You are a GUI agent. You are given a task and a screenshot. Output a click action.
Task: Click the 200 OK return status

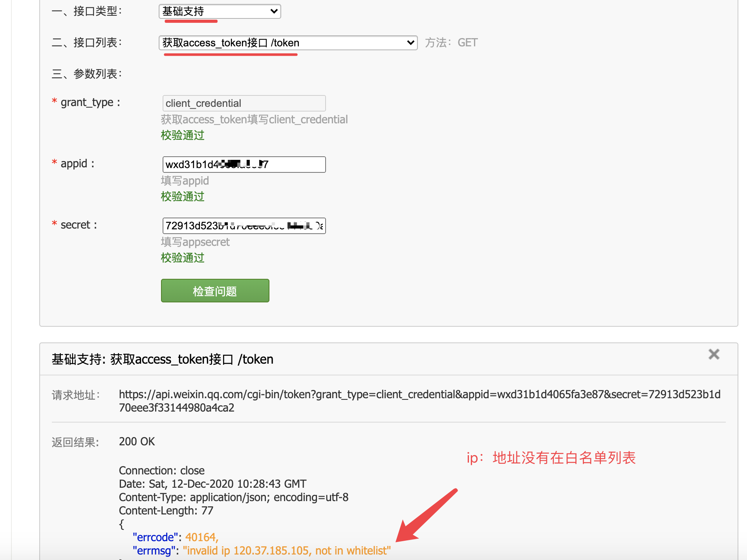[137, 441]
